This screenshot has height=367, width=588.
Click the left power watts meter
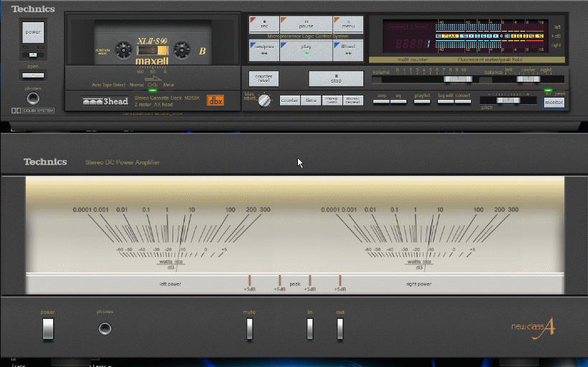coord(171,237)
